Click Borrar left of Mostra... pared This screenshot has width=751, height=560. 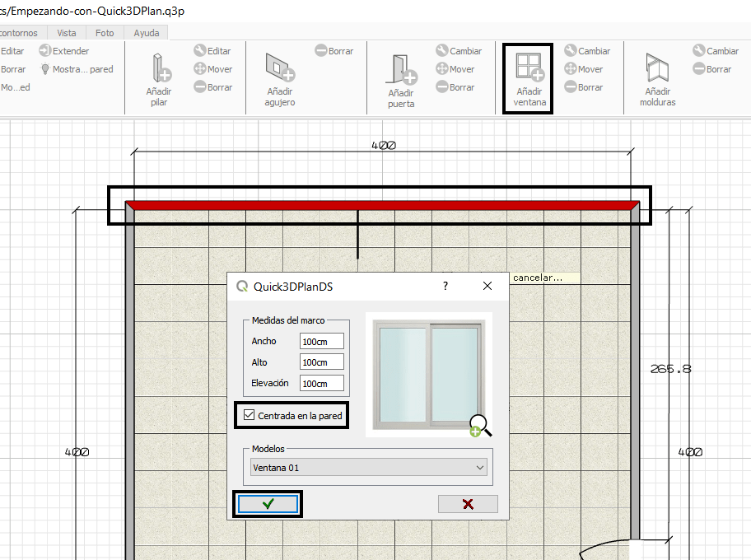click(13, 69)
